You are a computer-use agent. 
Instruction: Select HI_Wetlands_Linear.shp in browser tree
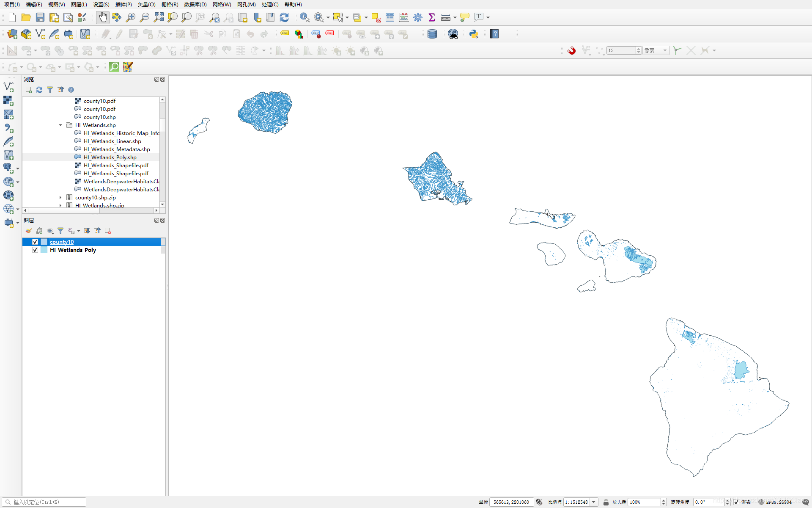[112, 141]
